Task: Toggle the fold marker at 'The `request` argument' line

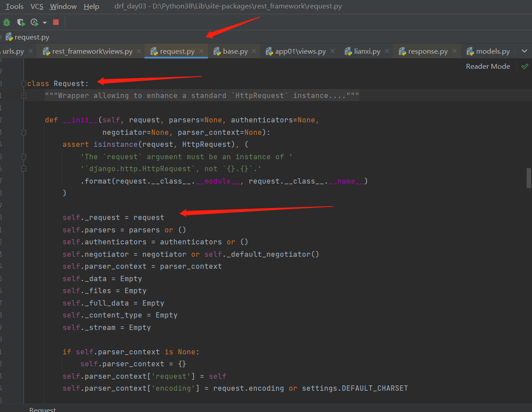Action: [x=23, y=157]
